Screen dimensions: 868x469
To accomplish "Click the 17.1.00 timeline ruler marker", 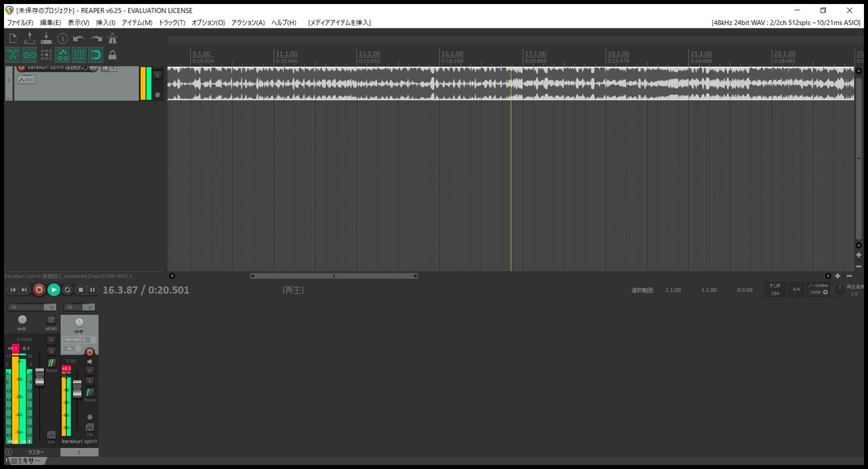I will coord(535,54).
